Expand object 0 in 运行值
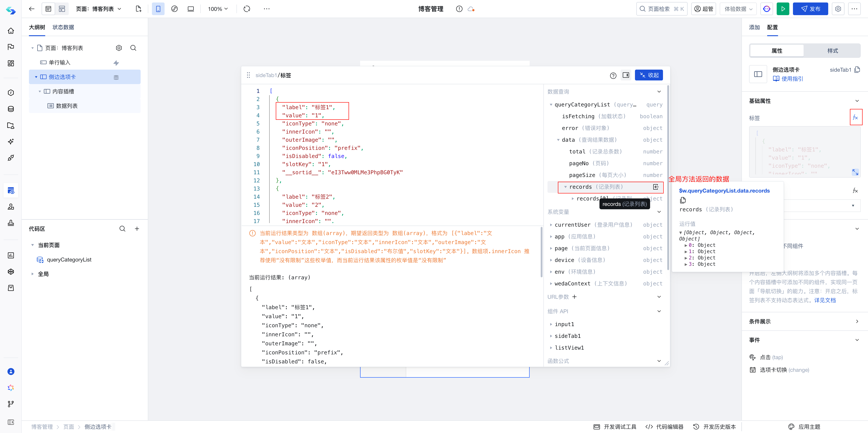 pos(686,246)
